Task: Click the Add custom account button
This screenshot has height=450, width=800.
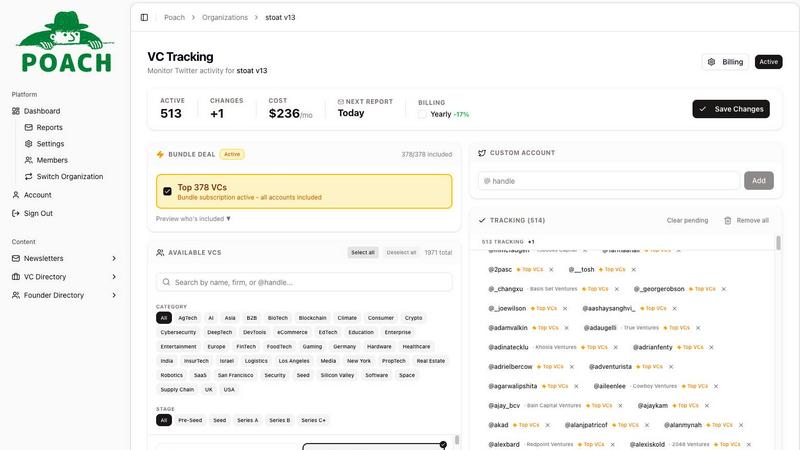Action: (x=759, y=181)
